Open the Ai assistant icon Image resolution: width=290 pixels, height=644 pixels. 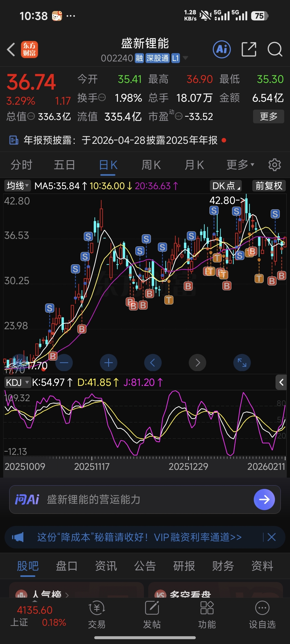(222, 50)
